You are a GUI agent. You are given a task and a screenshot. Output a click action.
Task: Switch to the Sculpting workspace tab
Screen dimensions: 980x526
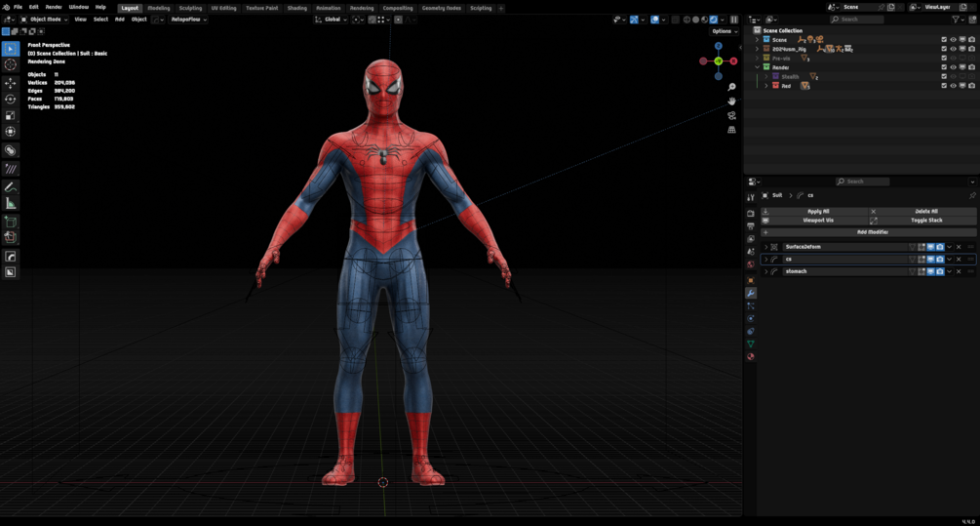click(x=190, y=8)
